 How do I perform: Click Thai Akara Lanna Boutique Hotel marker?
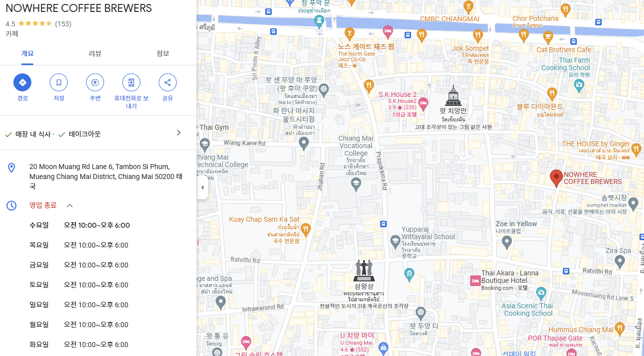click(x=475, y=280)
